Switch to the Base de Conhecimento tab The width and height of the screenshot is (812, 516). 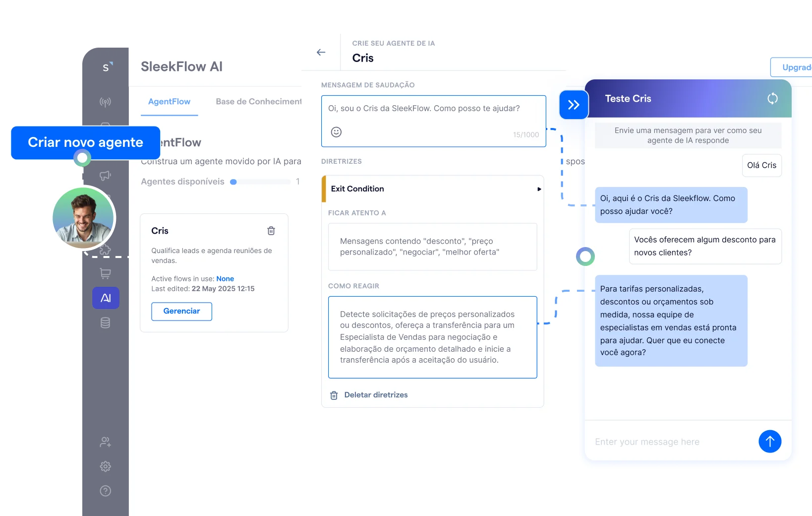coord(258,102)
